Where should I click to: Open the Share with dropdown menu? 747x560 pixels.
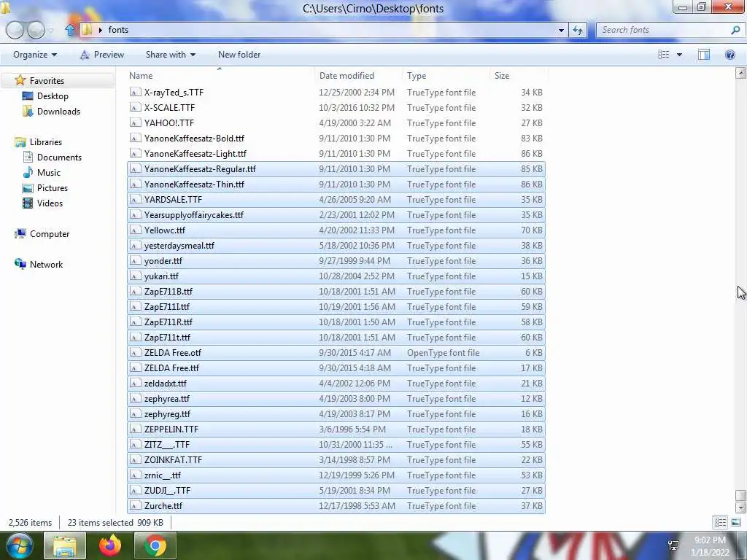[171, 55]
